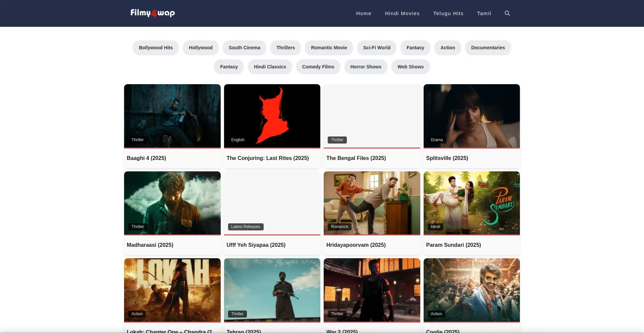This screenshot has width=644, height=333.
Task: Open the War 2 poster thumbnail
Action: coord(372,290)
